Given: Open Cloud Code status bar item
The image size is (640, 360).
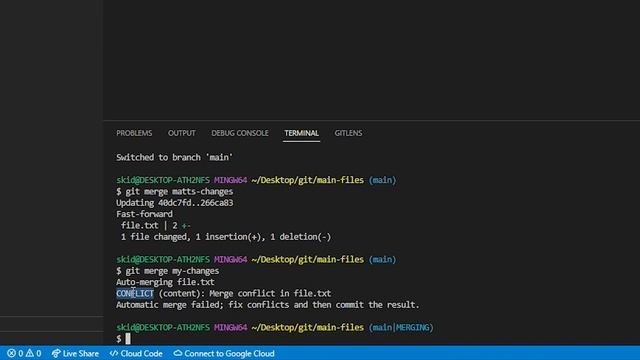Looking at the screenshot, I should pos(136,353).
